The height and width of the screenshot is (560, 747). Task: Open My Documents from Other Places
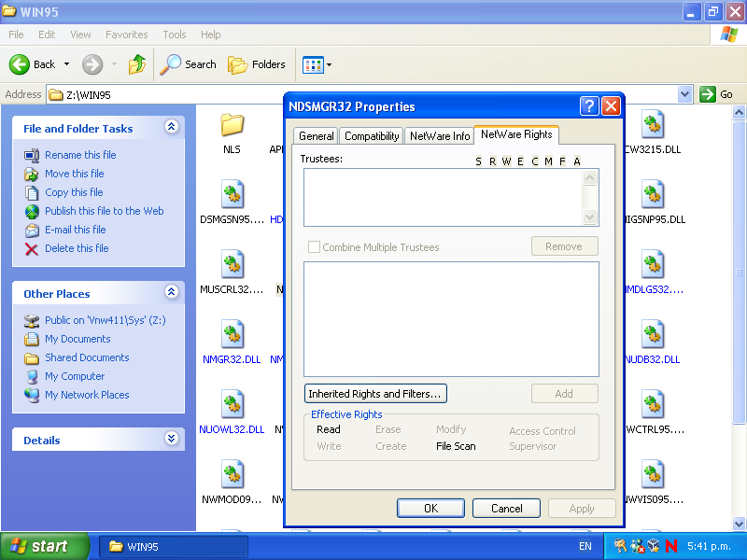(x=78, y=339)
